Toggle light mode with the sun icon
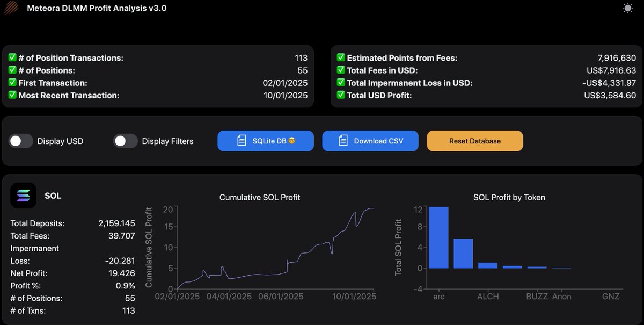 click(627, 8)
